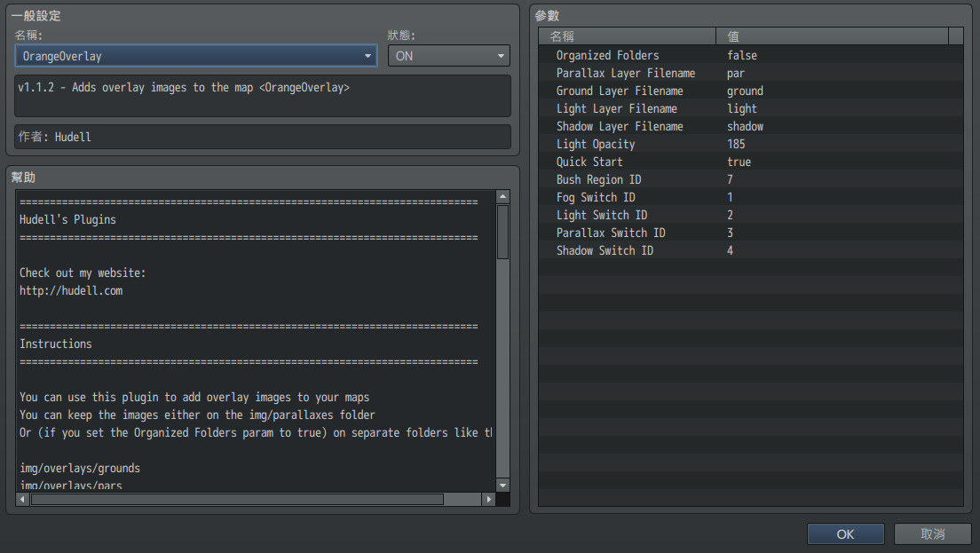Click OK to confirm plugin settings
The width and height of the screenshot is (980, 553).
pos(845,534)
